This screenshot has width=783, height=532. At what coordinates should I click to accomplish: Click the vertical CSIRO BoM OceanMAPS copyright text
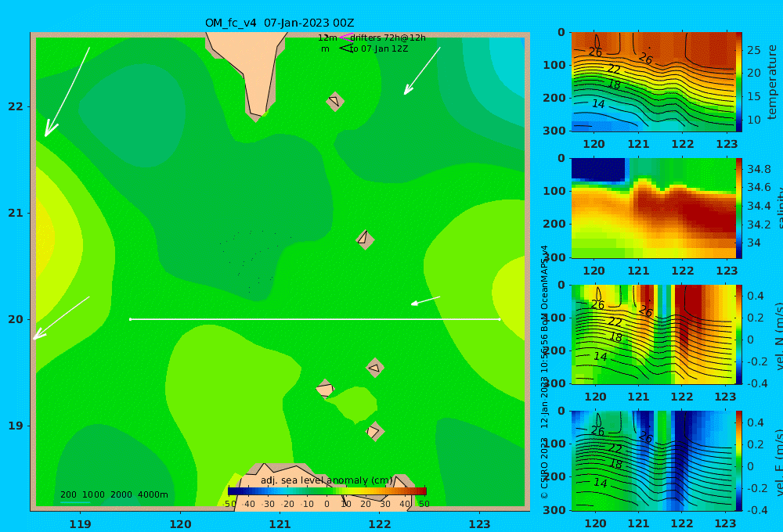544,372
